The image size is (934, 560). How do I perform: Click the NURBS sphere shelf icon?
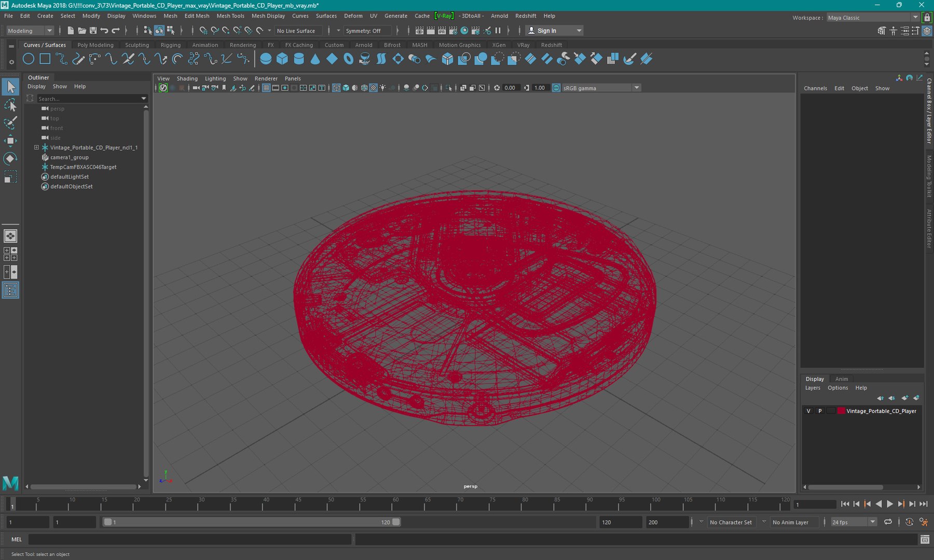coord(266,59)
